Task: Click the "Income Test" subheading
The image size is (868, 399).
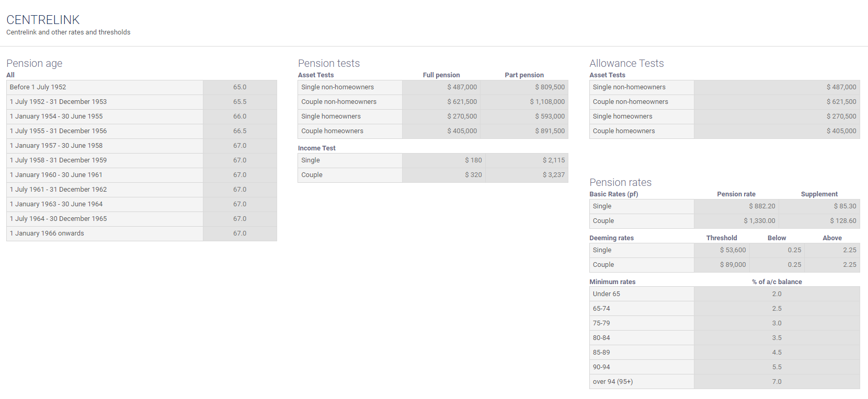Action: 317,148
